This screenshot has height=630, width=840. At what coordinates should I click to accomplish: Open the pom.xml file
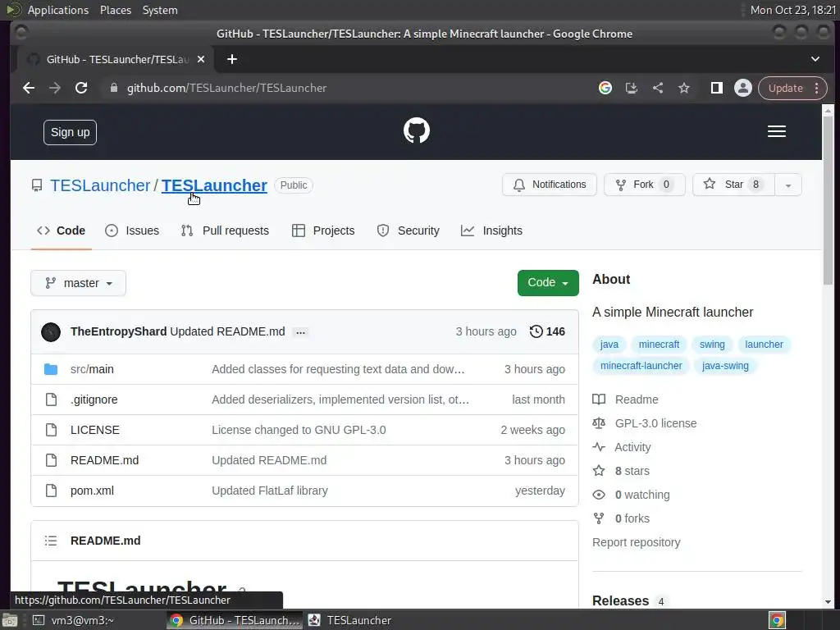(x=92, y=491)
